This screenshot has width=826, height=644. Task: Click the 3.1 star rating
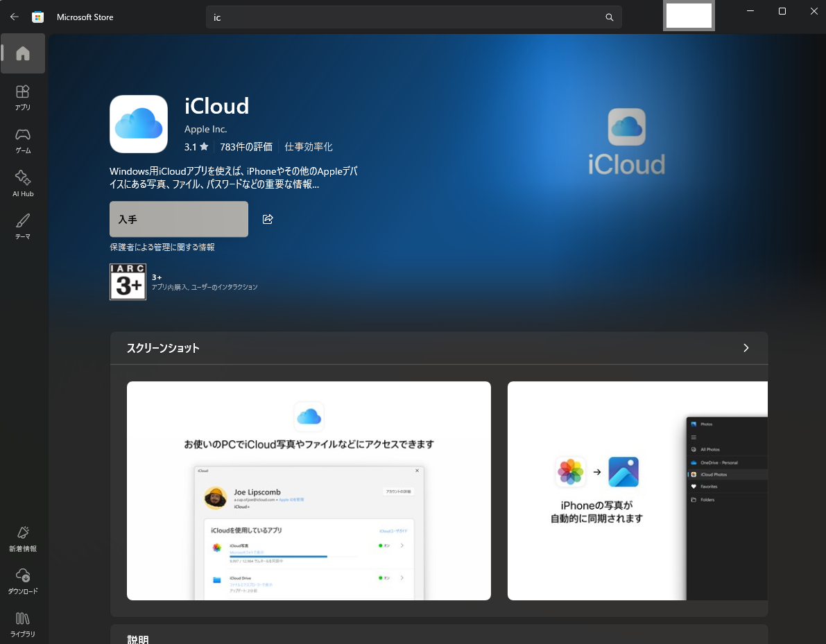tap(196, 147)
